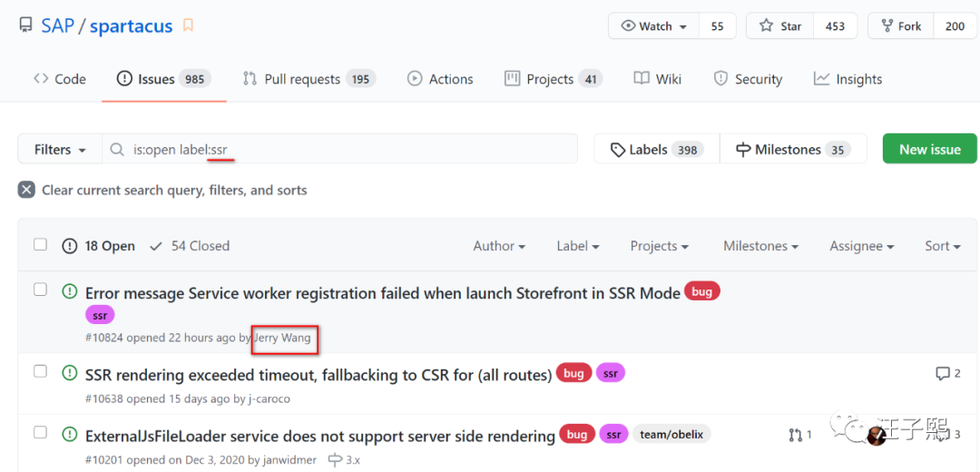Click the search magnifier icon
This screenshot has height=472, width=980.
[x=117, y=150]
